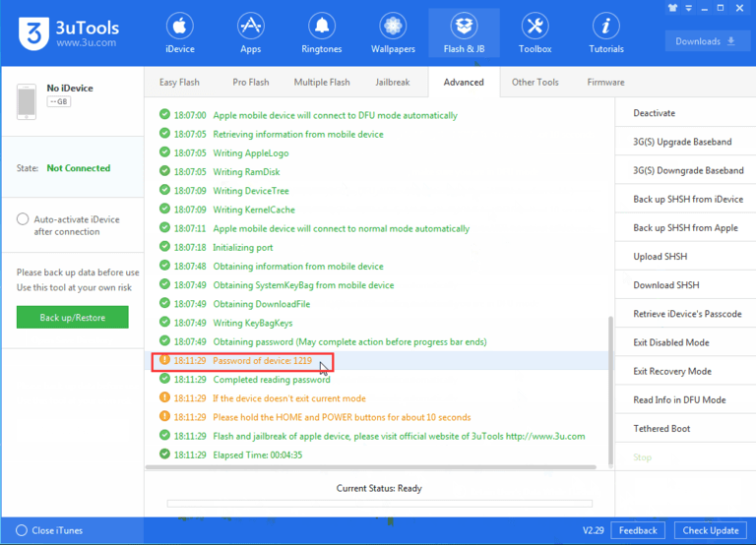Click the Deactivate option
This screenshot has width=756, height=545.
click(685, 113)
